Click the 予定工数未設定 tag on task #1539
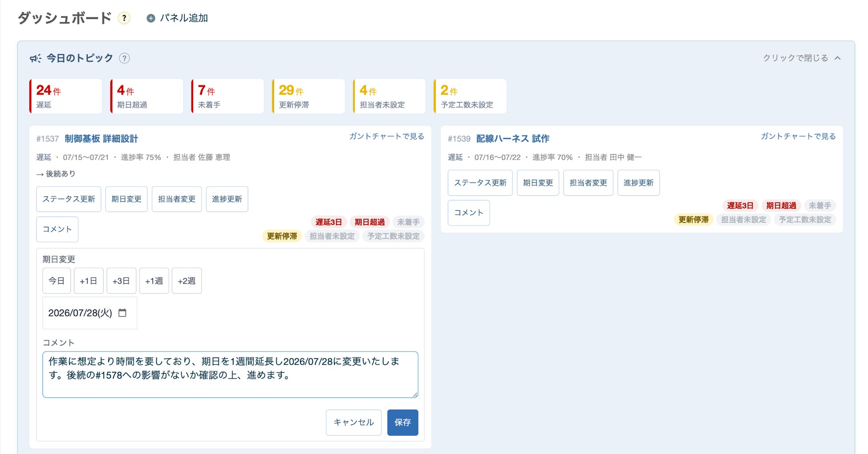 (805, 220)
